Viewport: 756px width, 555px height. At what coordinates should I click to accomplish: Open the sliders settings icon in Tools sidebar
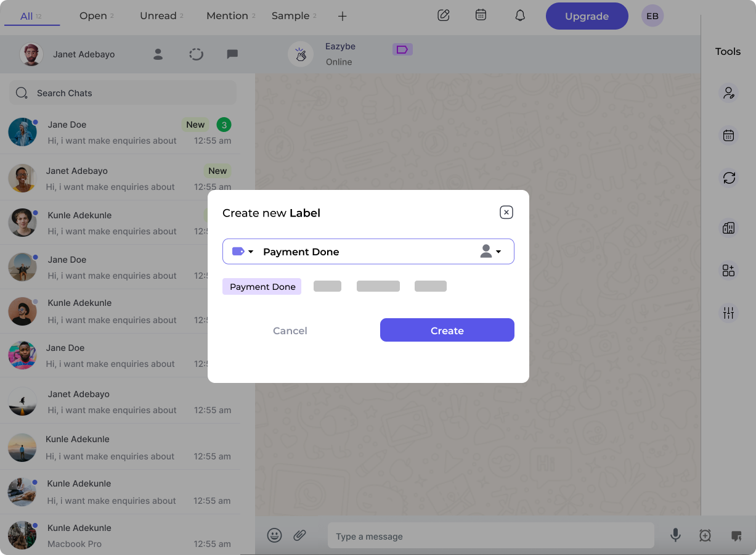[x=729, y=313]
